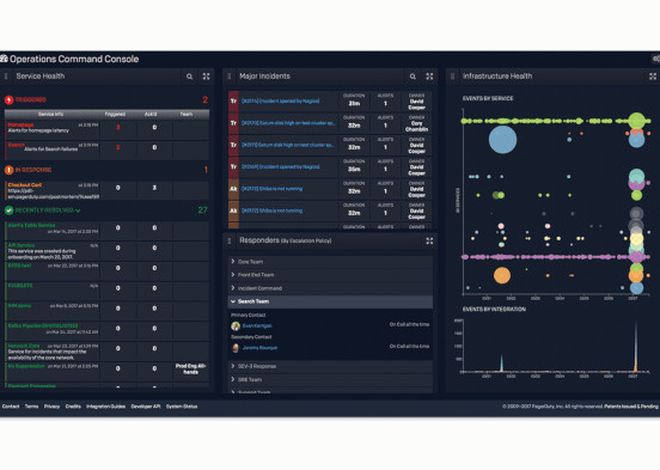
Task: Open the secondary contact's name link
Action: click(260, 348)
